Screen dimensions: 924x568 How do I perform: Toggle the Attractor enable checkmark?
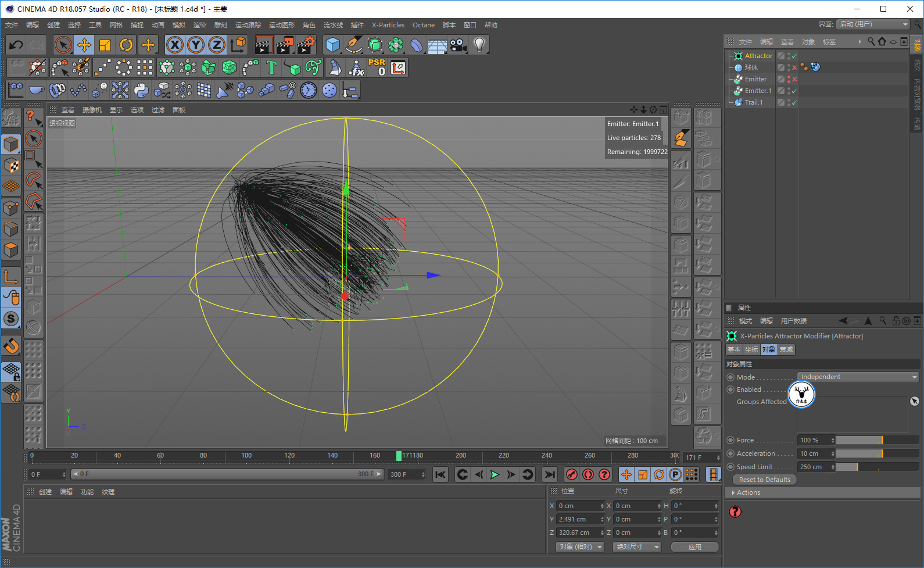point(794,56)
